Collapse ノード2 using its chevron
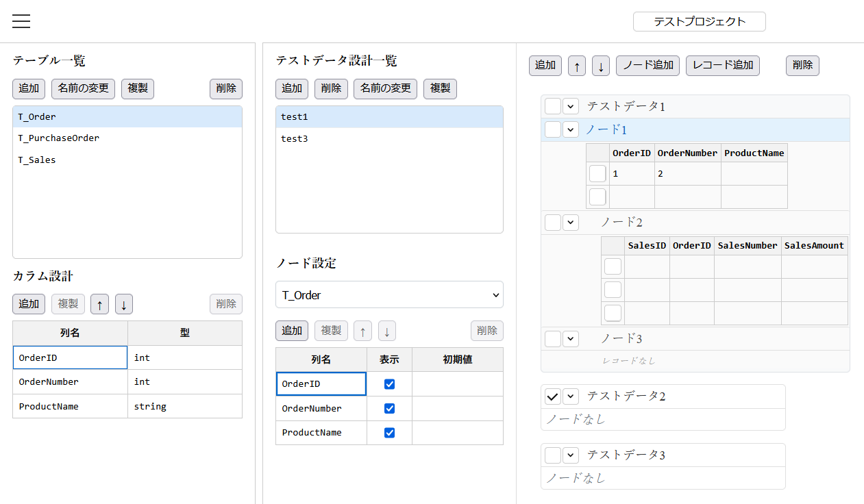 571,223
